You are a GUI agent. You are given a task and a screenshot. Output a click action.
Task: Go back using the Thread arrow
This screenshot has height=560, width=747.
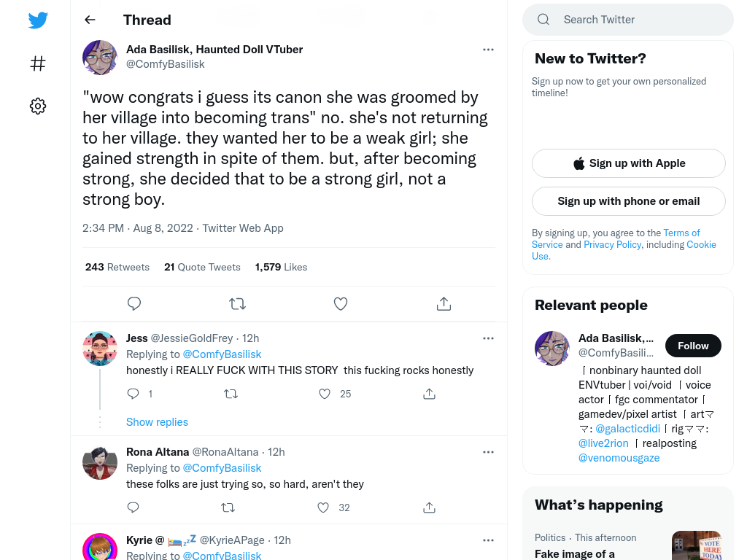[90, 20]
